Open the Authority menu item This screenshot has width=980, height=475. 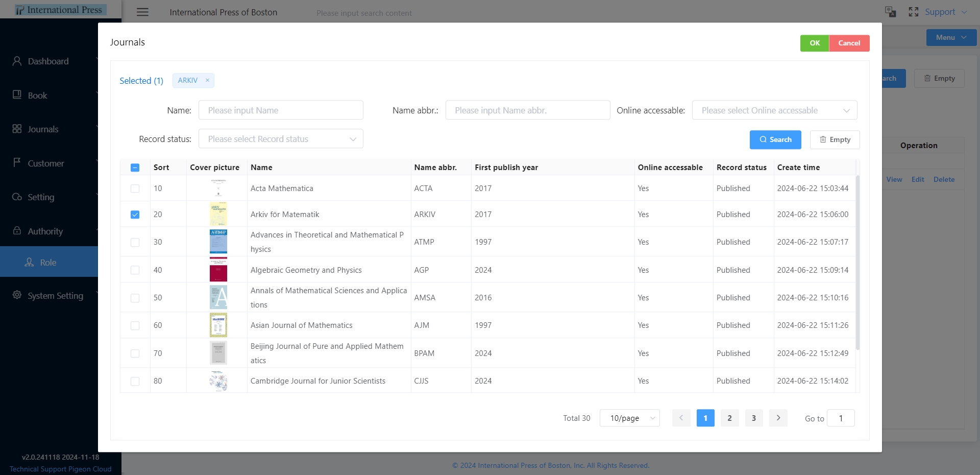click(x=49, y=231)
